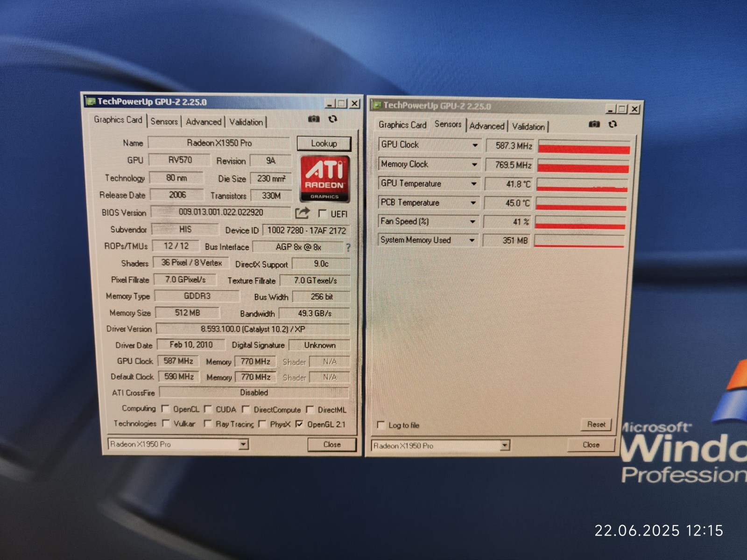Open the GPU Temperature sensor dropdown

coord(474,184)
